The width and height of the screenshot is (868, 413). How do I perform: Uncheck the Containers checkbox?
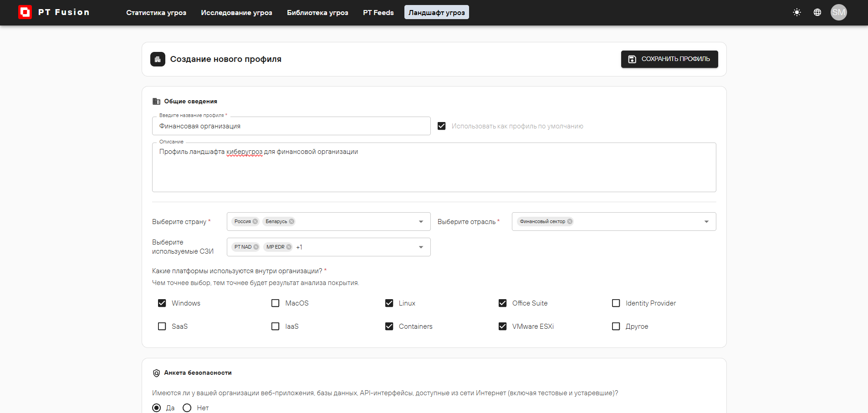point(389,326)
